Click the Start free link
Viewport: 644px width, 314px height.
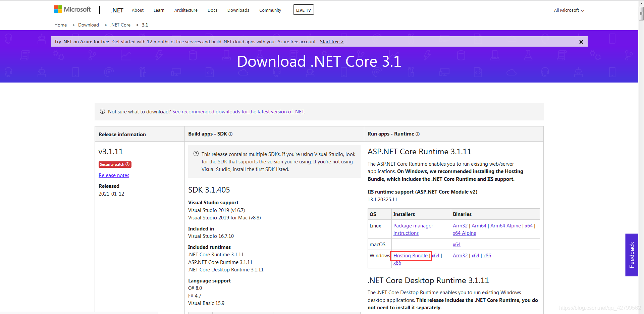coord(332,42)
